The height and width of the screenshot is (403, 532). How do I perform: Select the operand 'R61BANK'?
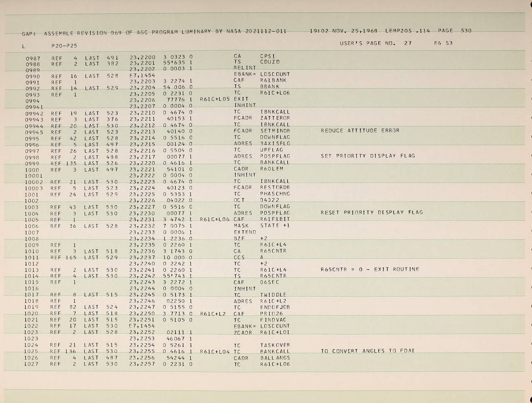tap(273, 80)
